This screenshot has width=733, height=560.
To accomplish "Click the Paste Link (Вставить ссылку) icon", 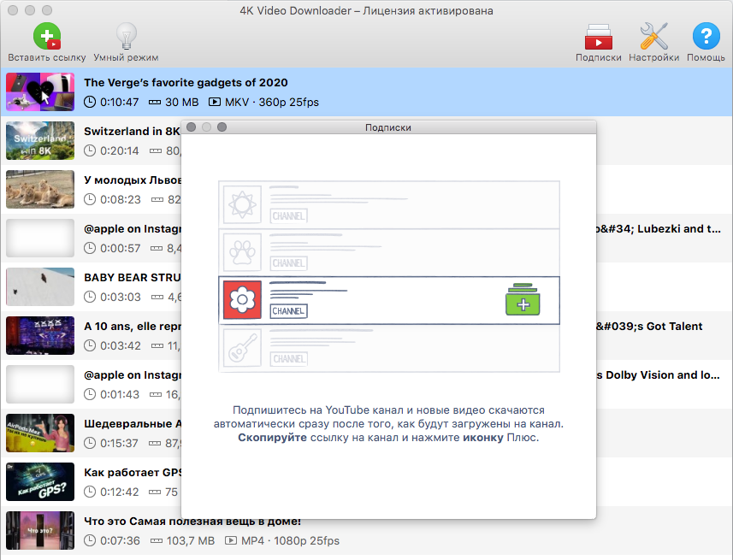I will pos(47,37).
